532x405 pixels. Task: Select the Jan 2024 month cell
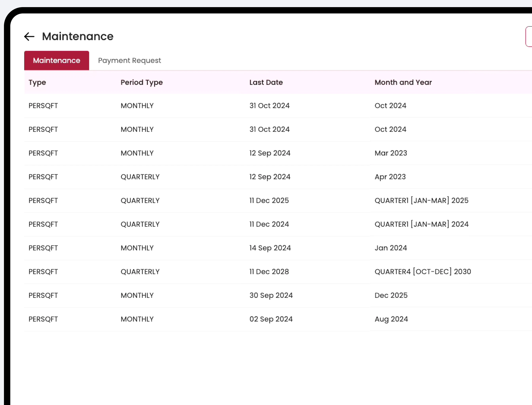coord(391,248)
